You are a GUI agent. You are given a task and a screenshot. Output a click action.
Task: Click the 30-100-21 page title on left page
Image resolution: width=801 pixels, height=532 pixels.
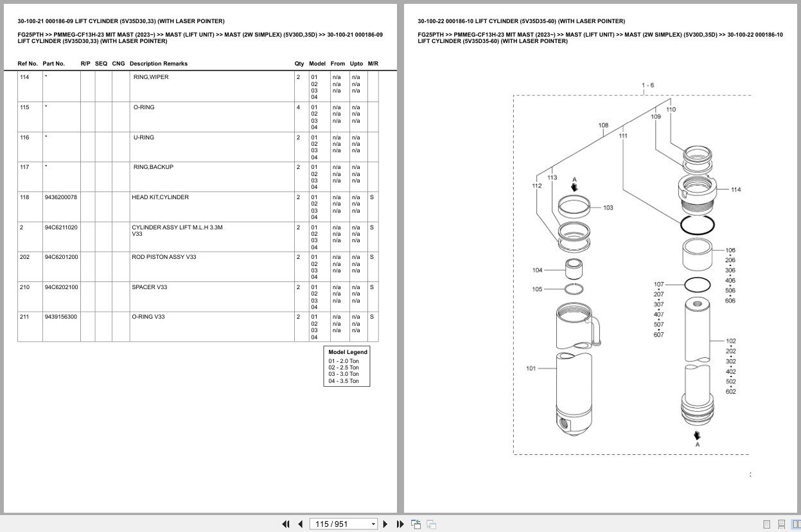click(121, 21)
